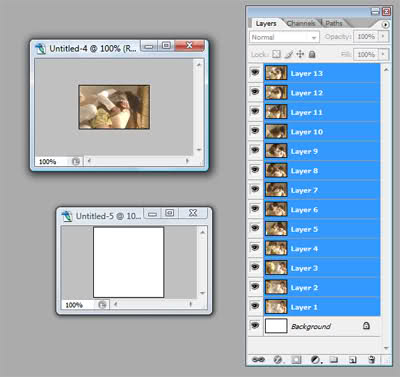This screenshot has width=400, height=377.
Task: Click Layers panel scroll up arrow
Action: [x=386, y=70]
